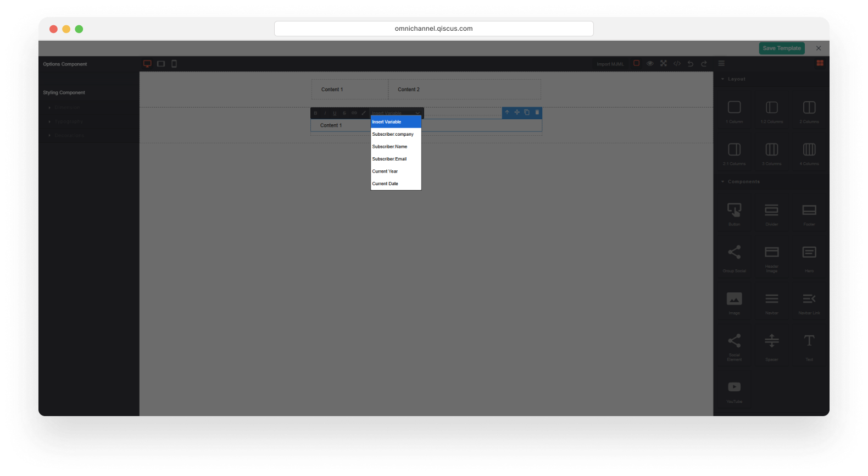868x476 pixels.
Task: Switch to tablet device preview
Action: (x=161, y=64)
